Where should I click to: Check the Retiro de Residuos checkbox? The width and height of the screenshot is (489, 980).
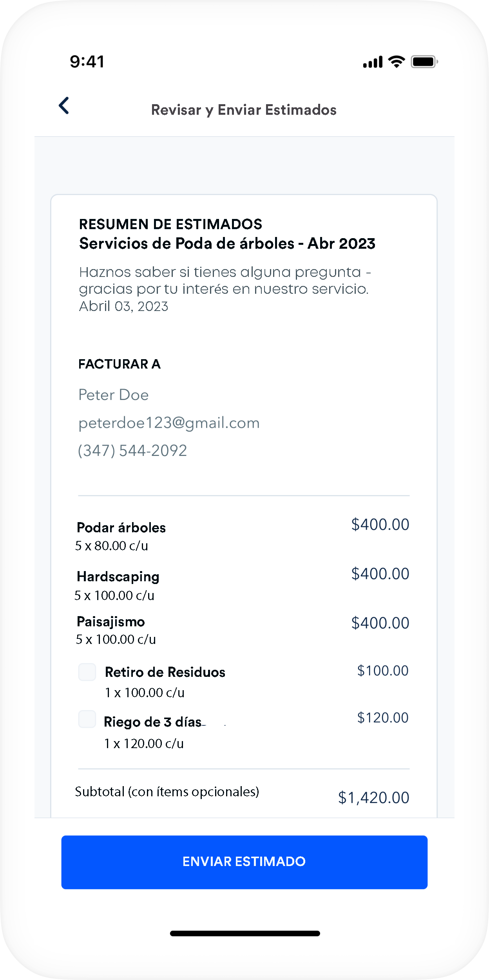click(87, 672)
